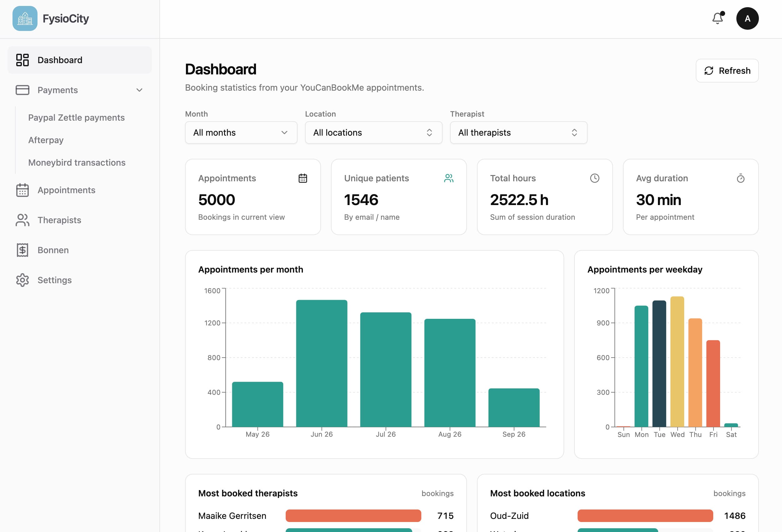This screenshot has width=782, height=532.
Task: Click the Appointments calendar icon in sidebar
Action: pos(23,190)
